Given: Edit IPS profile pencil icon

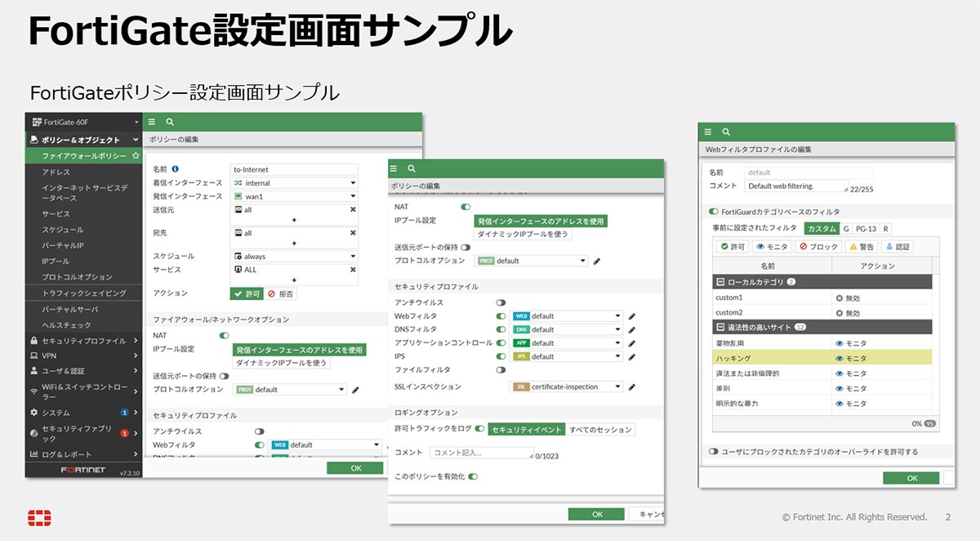Looking at the screenshot, I should [632, 356].
